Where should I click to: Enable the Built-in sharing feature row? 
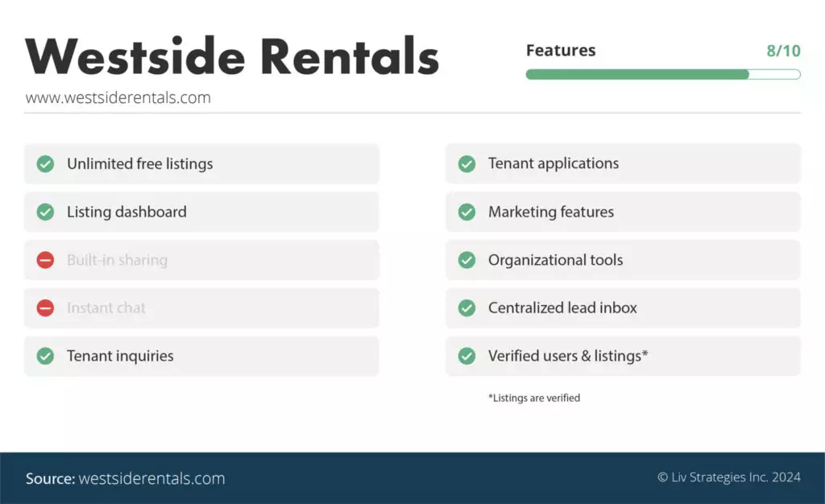point(201,260)
